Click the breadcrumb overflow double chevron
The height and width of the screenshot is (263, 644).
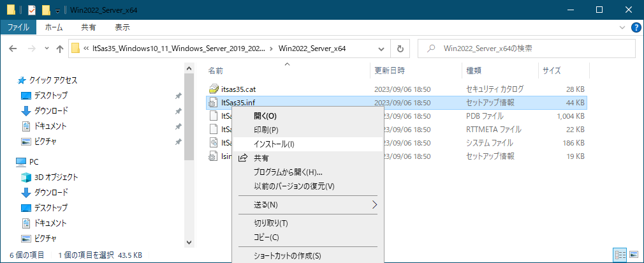pos(86,49)
